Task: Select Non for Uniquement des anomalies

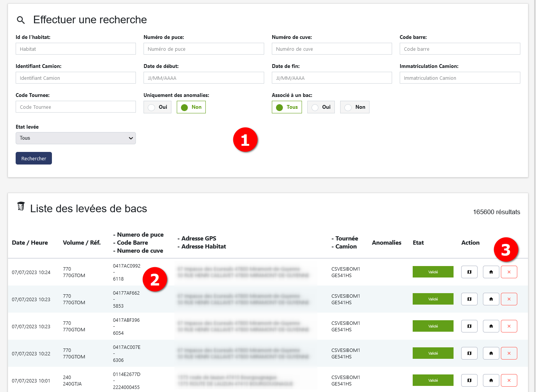Action: click(191, 107)
